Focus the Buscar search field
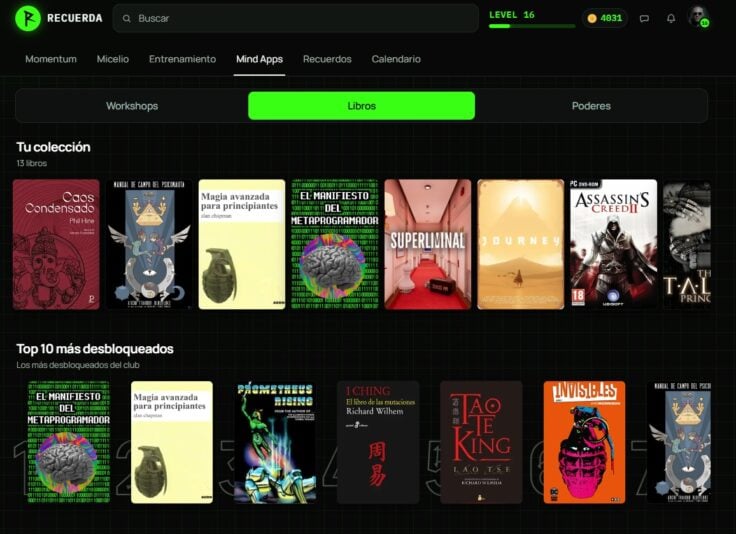The width and height of the screenshot is (736, 534). tap(295, 18)
